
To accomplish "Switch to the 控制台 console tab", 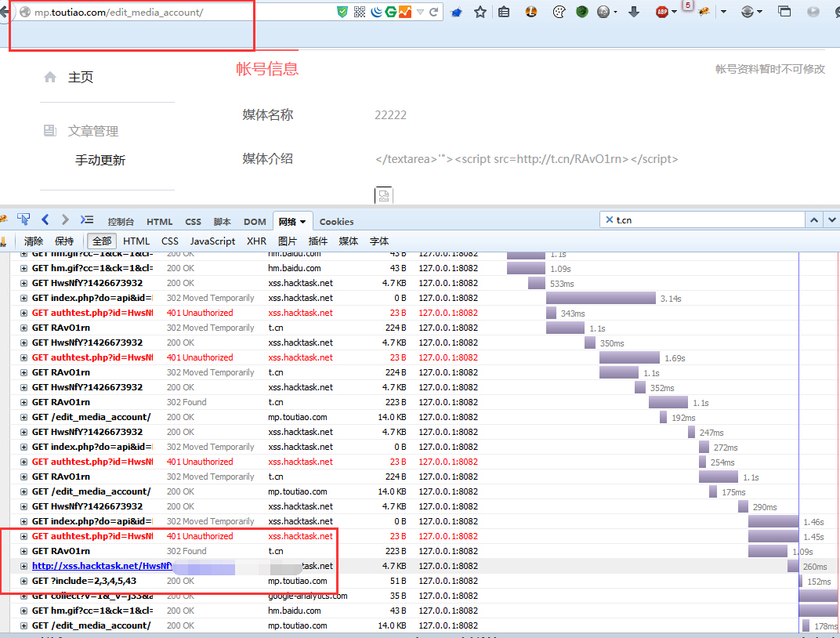I will [121, 222].
